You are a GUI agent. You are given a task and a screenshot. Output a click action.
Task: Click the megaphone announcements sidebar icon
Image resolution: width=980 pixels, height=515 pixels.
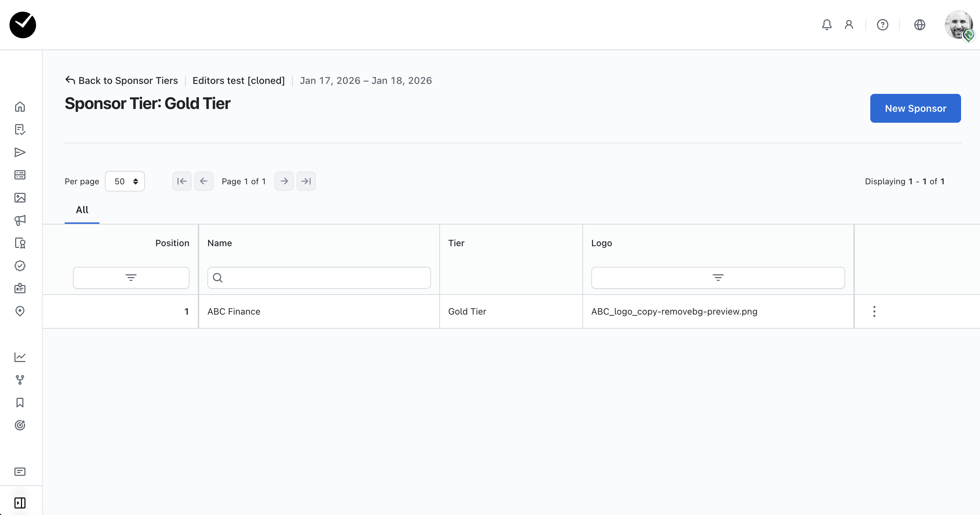tap(20, 220)
